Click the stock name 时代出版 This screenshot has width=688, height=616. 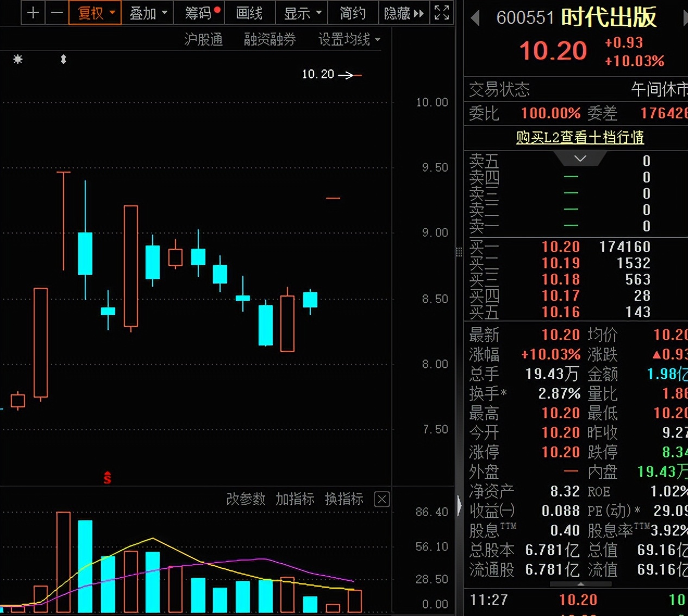coord(609,18)
